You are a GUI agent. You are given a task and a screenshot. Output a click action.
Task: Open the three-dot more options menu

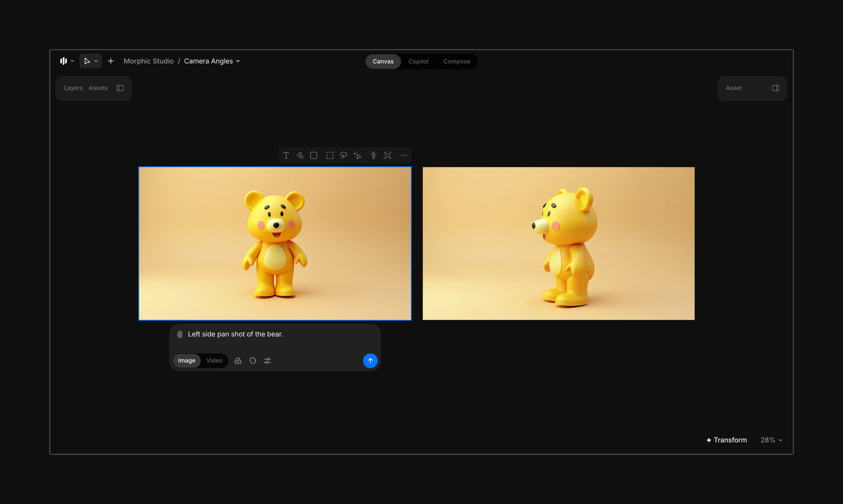(403, 156)
